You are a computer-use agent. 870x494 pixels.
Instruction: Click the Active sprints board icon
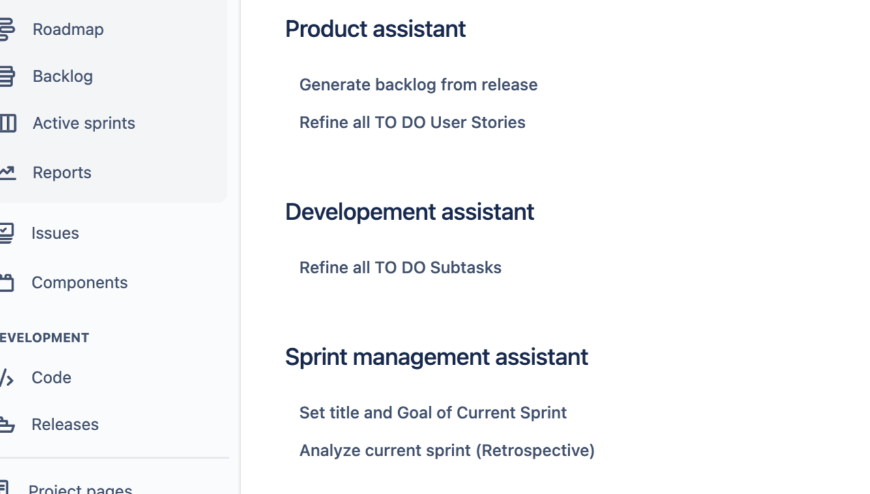7,123
